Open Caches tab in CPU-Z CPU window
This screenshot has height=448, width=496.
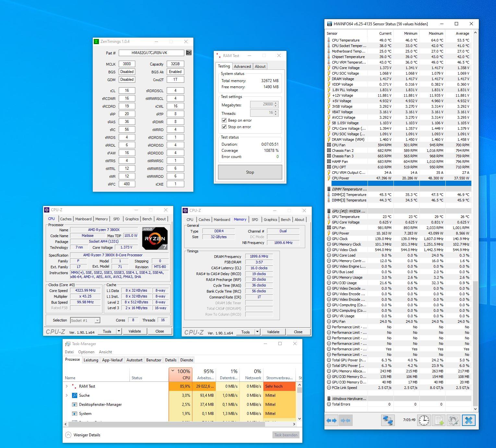(66, 219)
